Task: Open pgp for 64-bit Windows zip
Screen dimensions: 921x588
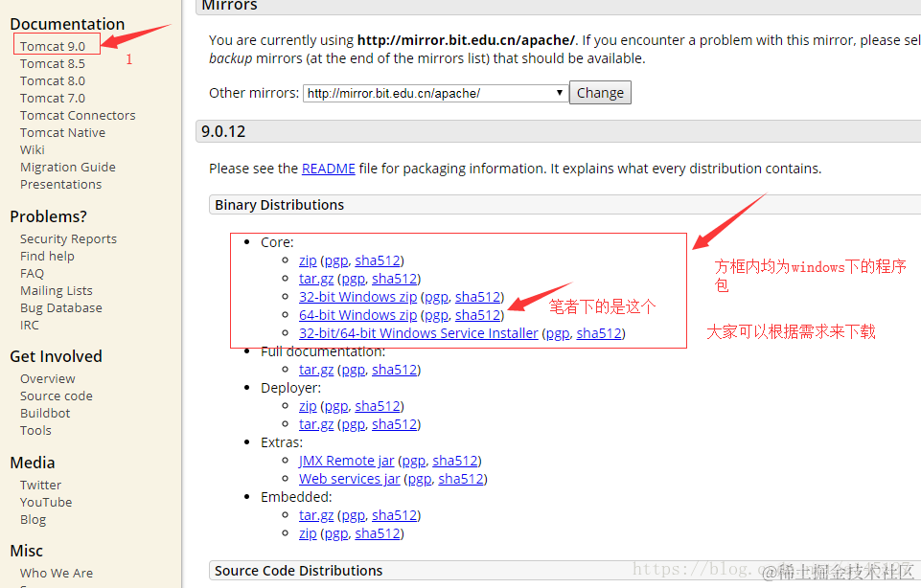Action: click(436, 315)
